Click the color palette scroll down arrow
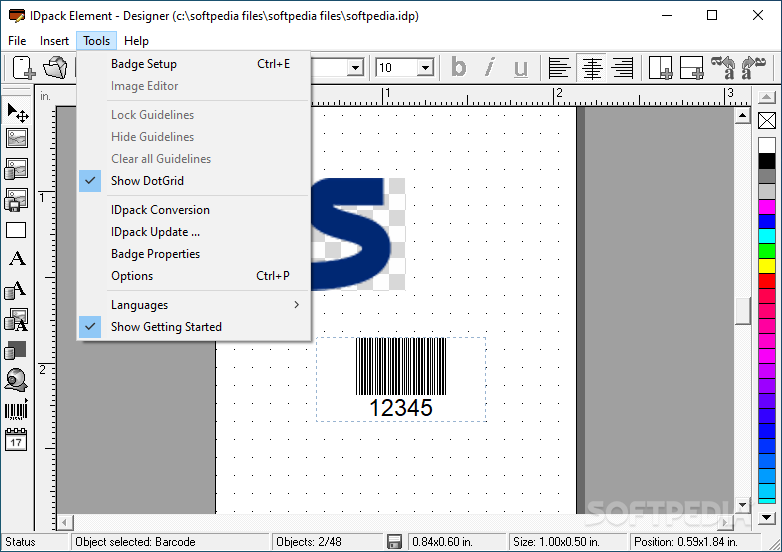The image size is (782, 552). point(767,518)
